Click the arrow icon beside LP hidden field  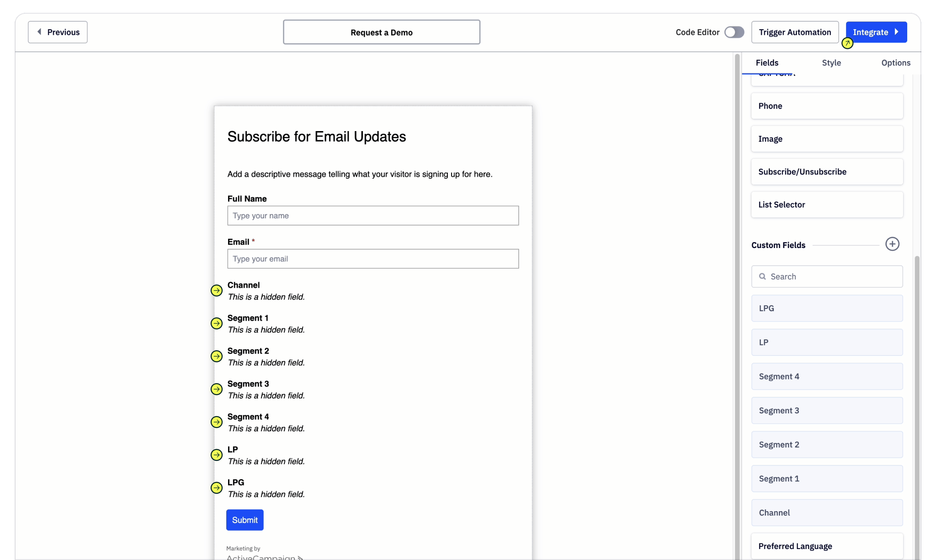pos(217,455)
